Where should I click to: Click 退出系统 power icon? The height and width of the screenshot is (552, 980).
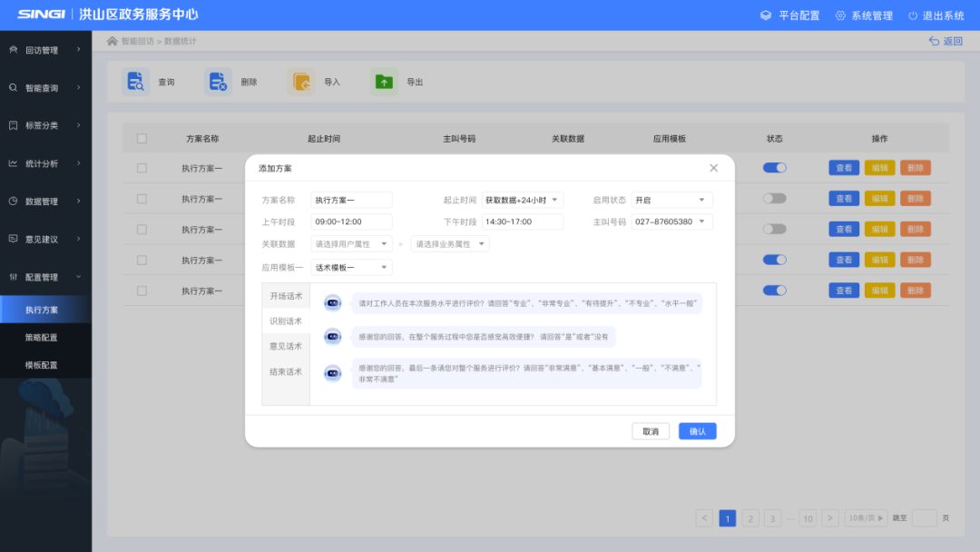[913, 15]
